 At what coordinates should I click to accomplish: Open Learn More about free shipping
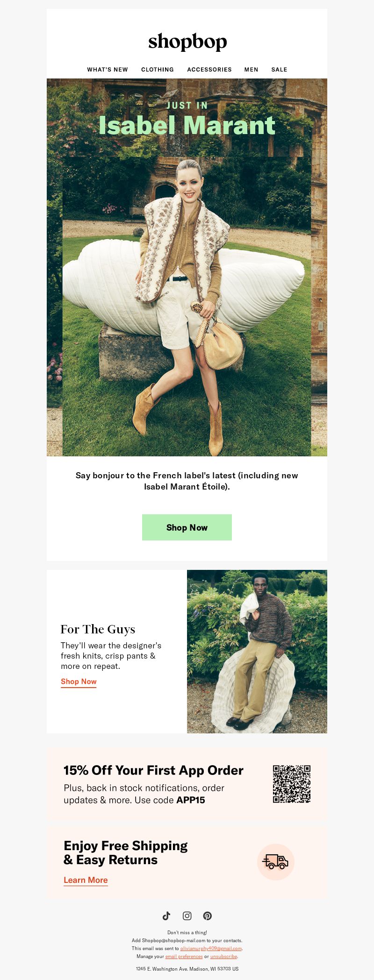point(86,880)
